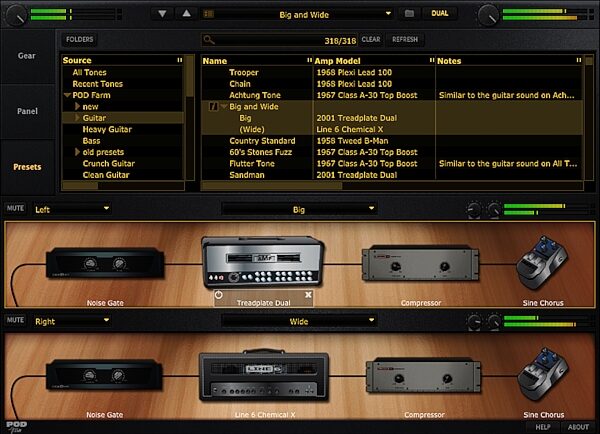The width and height of the screenshot is (600, 434).
Task: Adjust the first knob on Right tone row
Action: [x=474, y=321]
